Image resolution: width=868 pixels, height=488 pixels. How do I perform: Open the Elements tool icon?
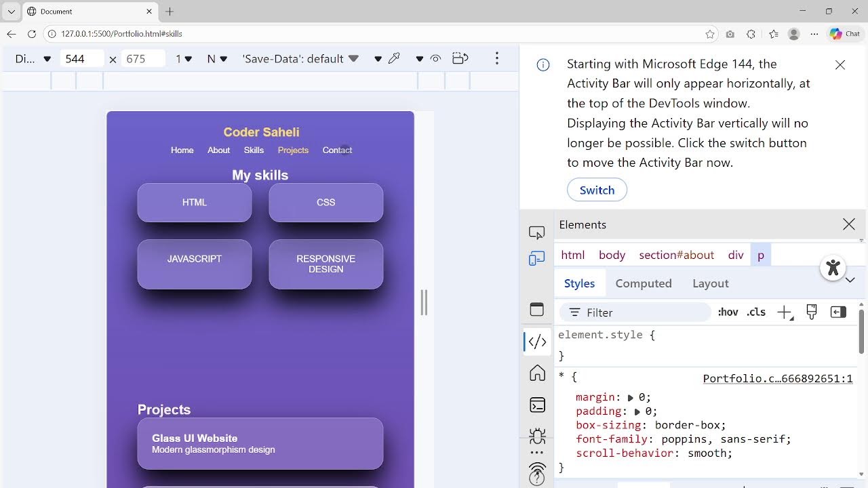[537, 342]
